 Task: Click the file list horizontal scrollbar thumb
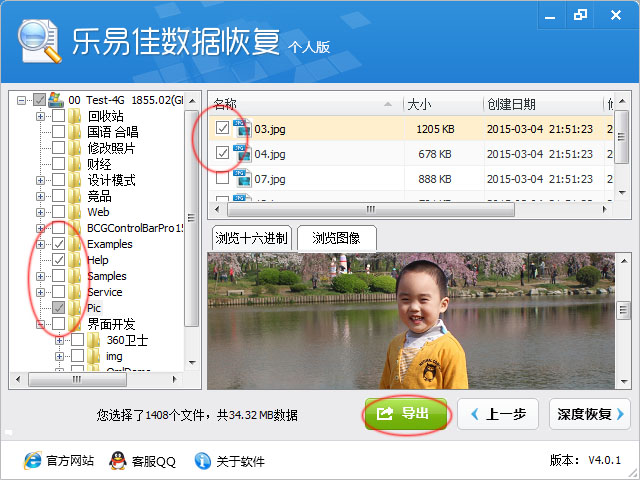tap(371, 209)
